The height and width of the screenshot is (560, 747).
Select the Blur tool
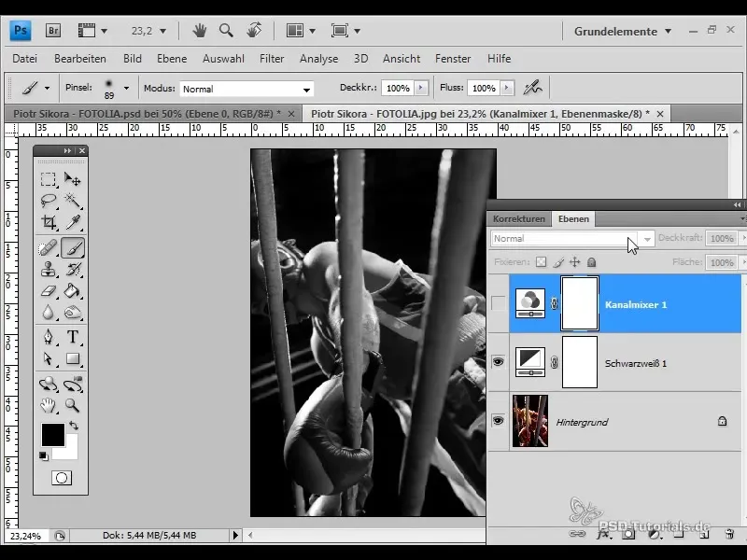coord(48,313)
